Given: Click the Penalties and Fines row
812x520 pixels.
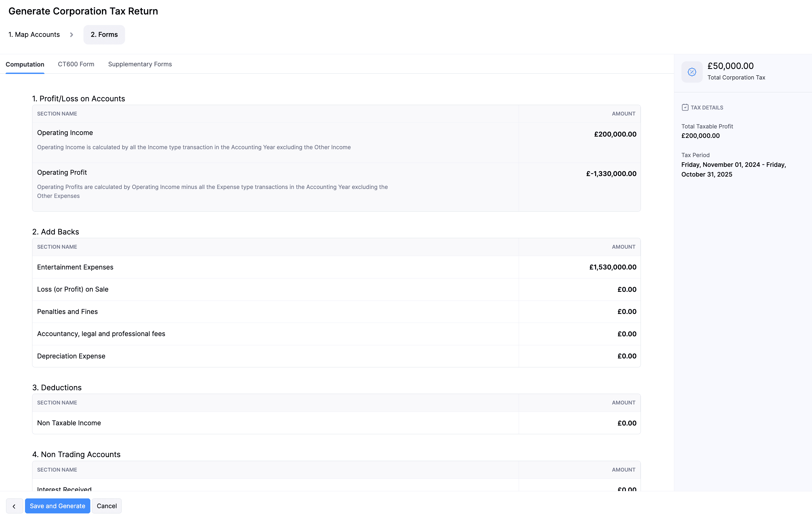Looking at the screenshot, I should tap(67, 312).
